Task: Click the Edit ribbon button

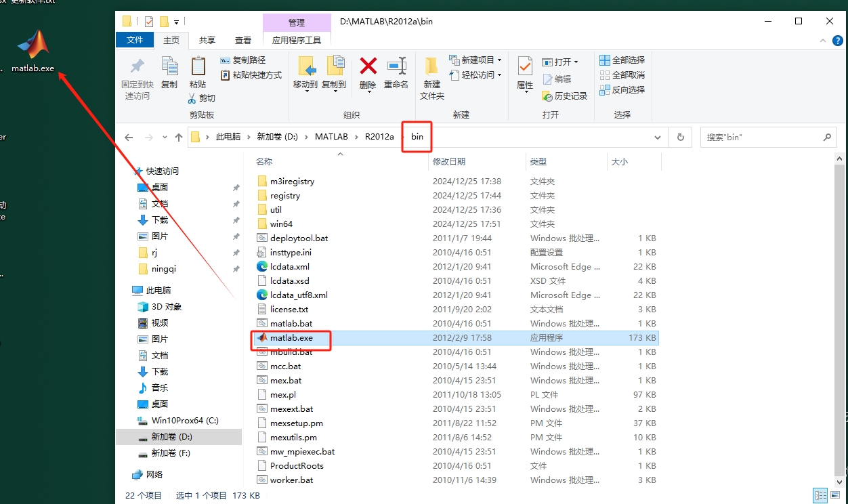Action: coord(557,79)
